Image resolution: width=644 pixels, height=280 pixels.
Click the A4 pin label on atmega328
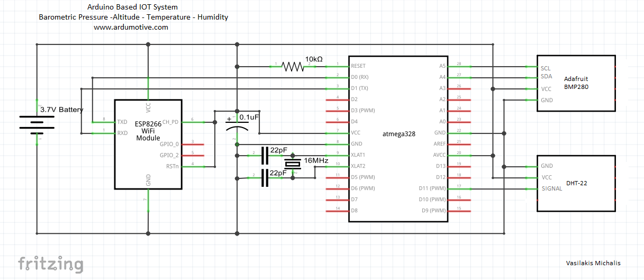click(x=442, y=77)
